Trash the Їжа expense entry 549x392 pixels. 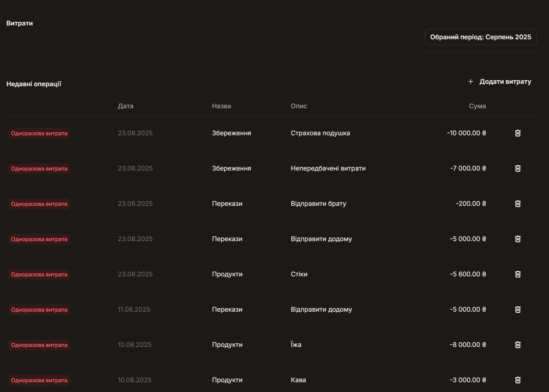coord(517,345)
